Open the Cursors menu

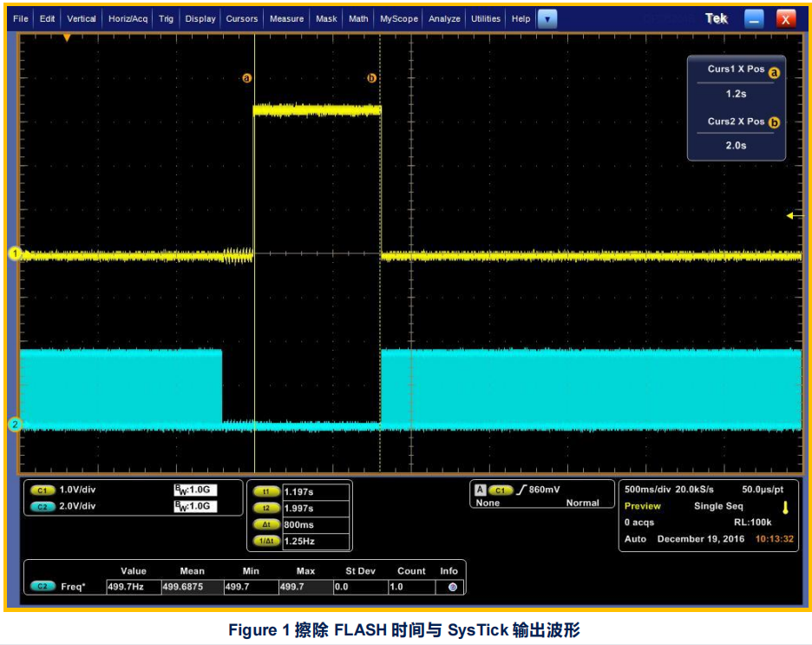pos(241,18)
